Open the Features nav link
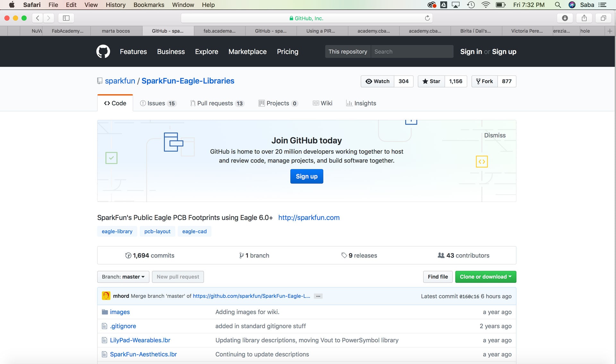 [x=133, y=51]
